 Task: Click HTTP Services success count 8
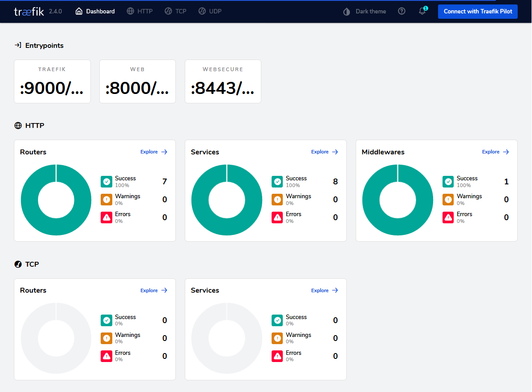[x=335, y=182]
